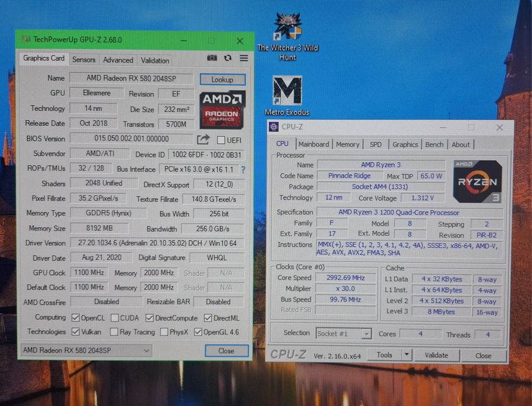The image size is (532, 406).
Task: Open The Witcher 3 Wild Hunt desktop shortcut
Action: [287, 37]
